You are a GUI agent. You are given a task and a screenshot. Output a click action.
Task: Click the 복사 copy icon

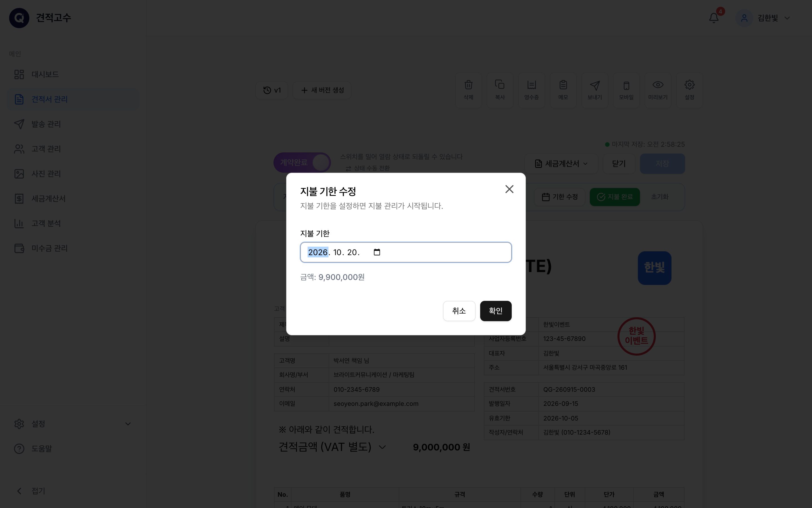500,90
